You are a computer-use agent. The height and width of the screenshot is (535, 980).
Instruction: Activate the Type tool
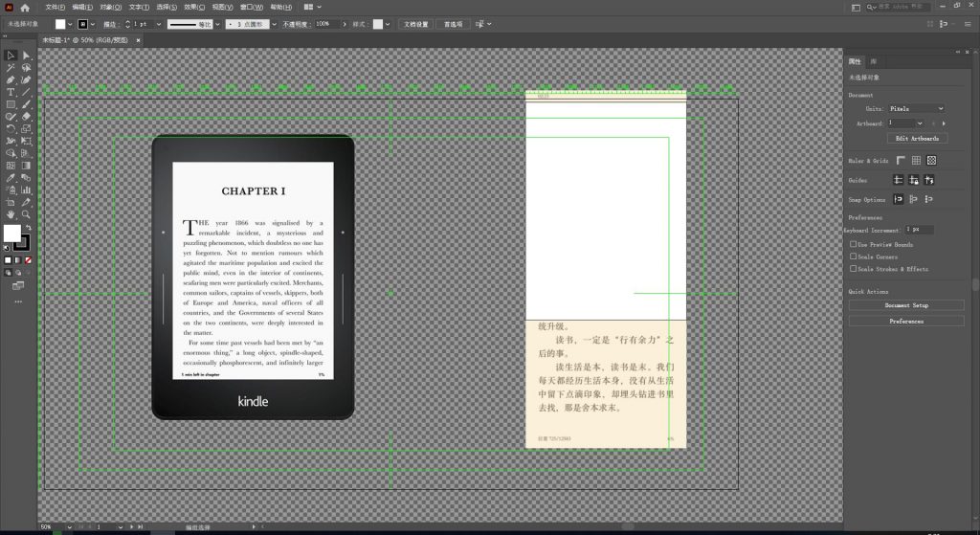[11, 92]
